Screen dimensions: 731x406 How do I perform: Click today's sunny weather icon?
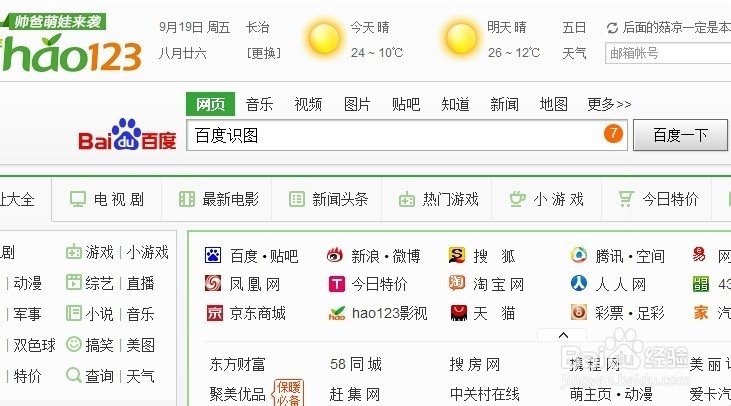[324, 39]
